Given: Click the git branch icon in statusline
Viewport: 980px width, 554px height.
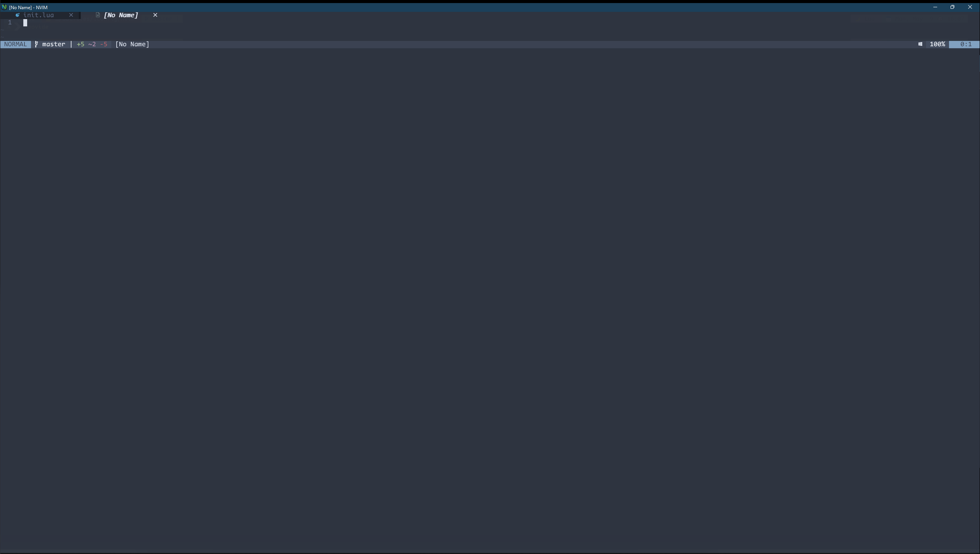Looking at the screenshot, I should pos(36,44).
